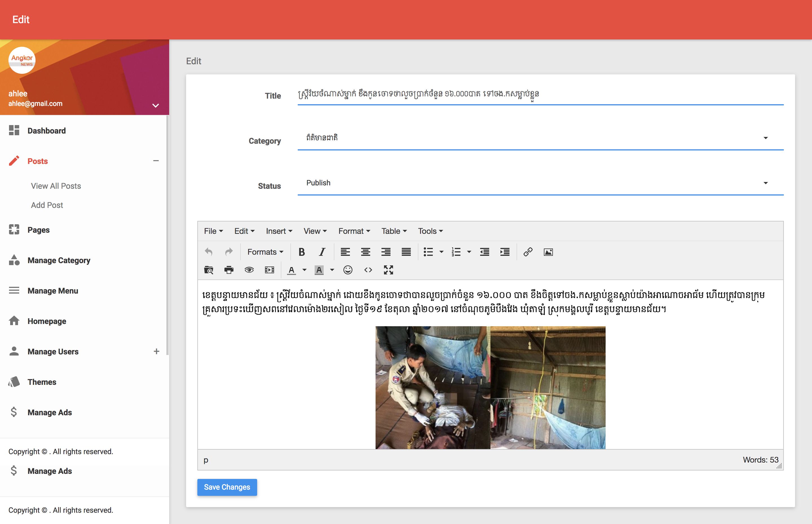Open the source code view
Screen dimensions: 812x524
[368, 270]
